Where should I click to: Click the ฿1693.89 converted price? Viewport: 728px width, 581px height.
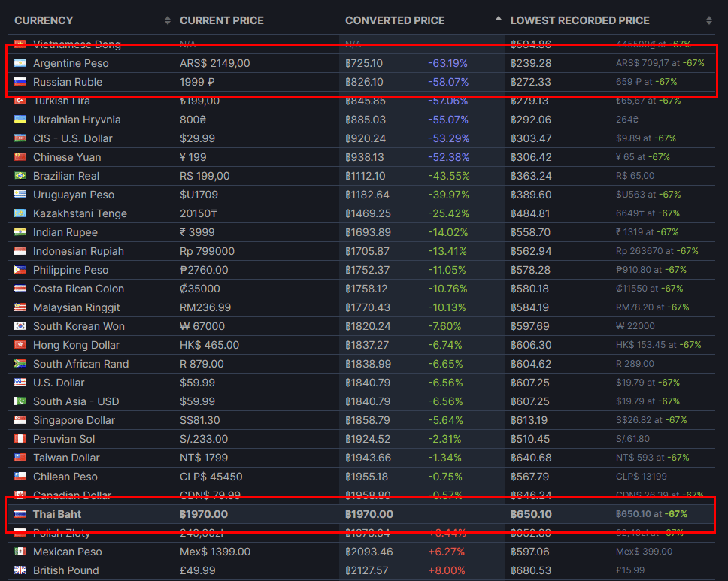point(368,232)
